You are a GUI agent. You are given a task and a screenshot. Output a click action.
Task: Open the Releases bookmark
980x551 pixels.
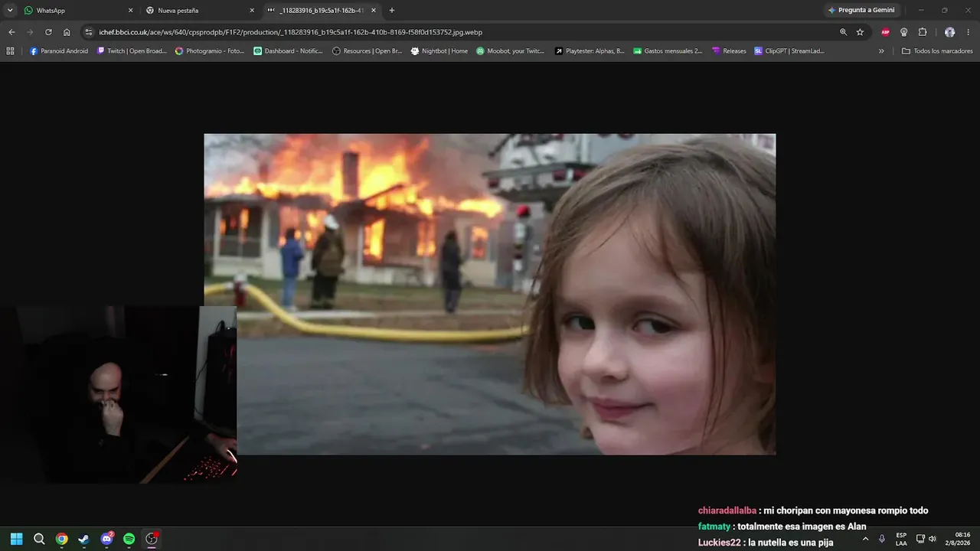tap(729, 51)
